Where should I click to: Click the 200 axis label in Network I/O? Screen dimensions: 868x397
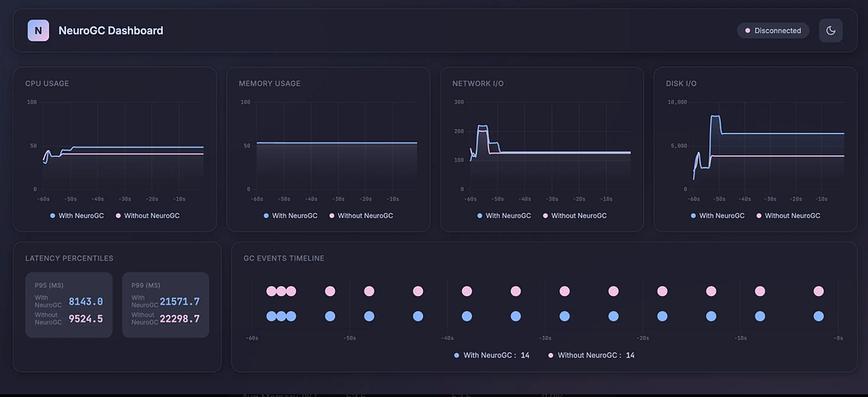coord(459,131)
